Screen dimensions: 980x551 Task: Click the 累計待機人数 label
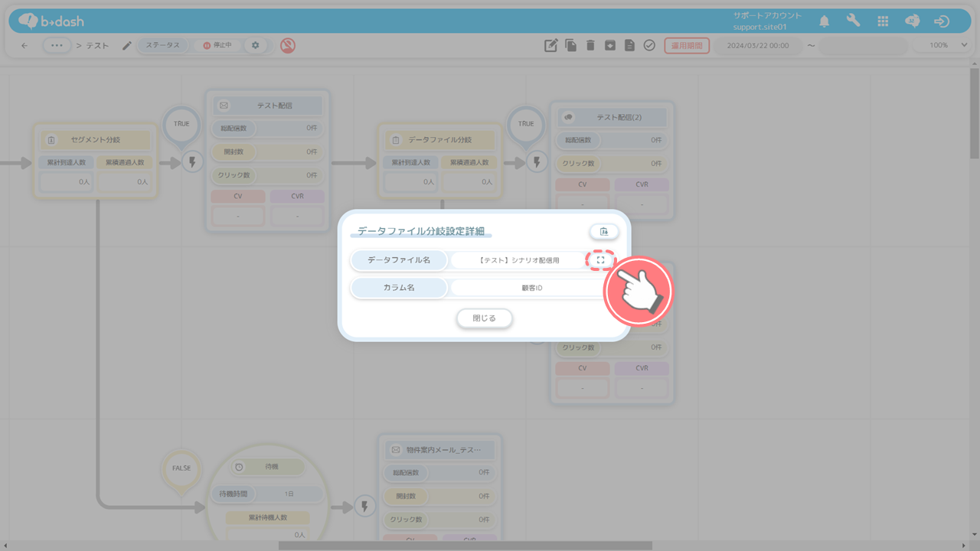[267, 518]
